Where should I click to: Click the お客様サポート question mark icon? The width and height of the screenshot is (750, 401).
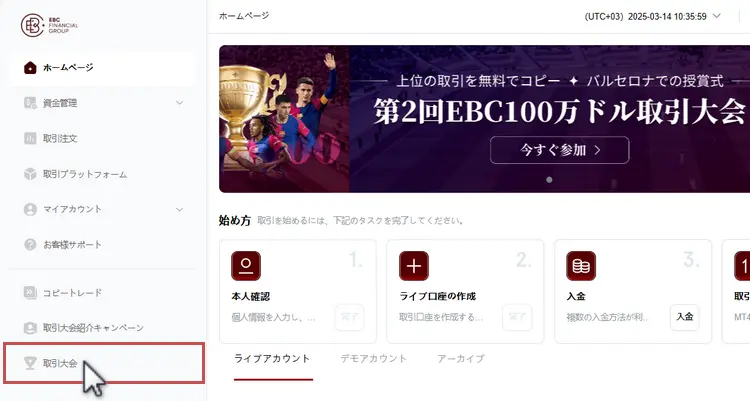(x=30, y=245)
